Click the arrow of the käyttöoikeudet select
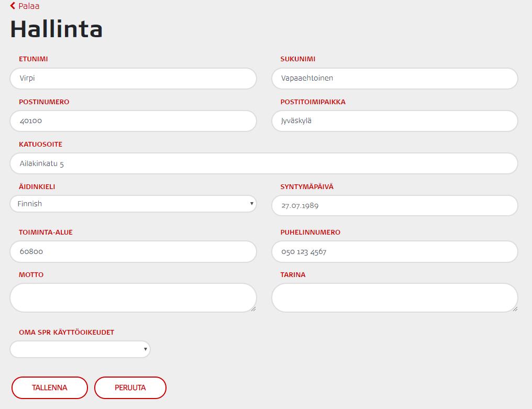Viewport: 532px width, 409px height. tap(145, 349)
